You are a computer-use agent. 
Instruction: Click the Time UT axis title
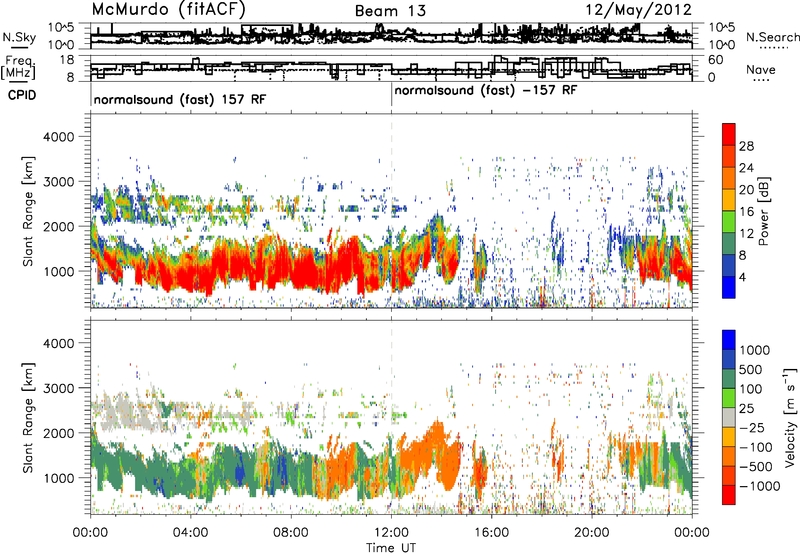point(391,547)
